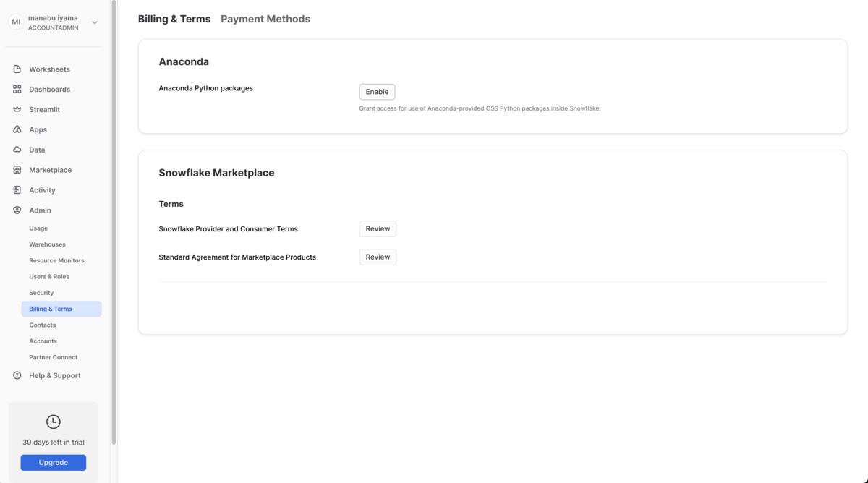The image size is (868, 483).
Task: Click Snowflake Provider and Consumer Terms label
Action: [229, 229]
